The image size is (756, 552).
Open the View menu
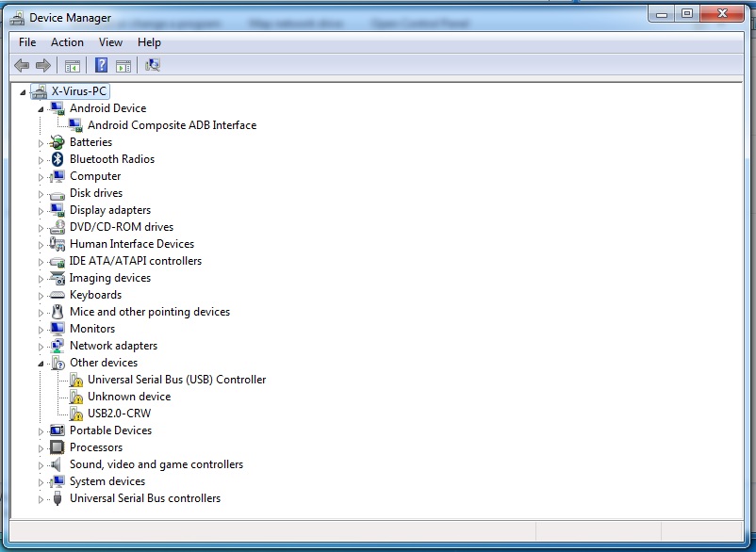pyautogui.click(x=110, y=42)
